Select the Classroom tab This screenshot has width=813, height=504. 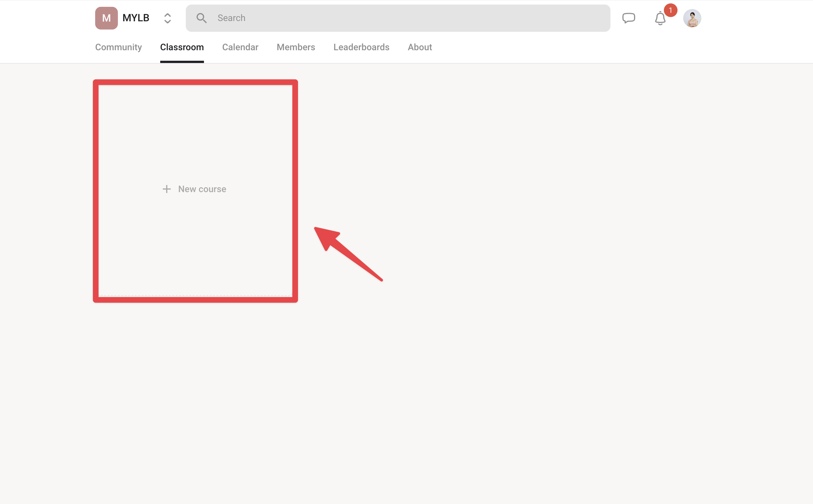[x=182, y=47]
